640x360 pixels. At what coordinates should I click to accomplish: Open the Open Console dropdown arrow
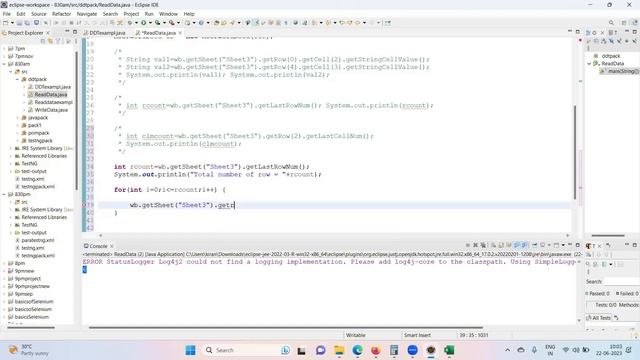pos(563,245)
